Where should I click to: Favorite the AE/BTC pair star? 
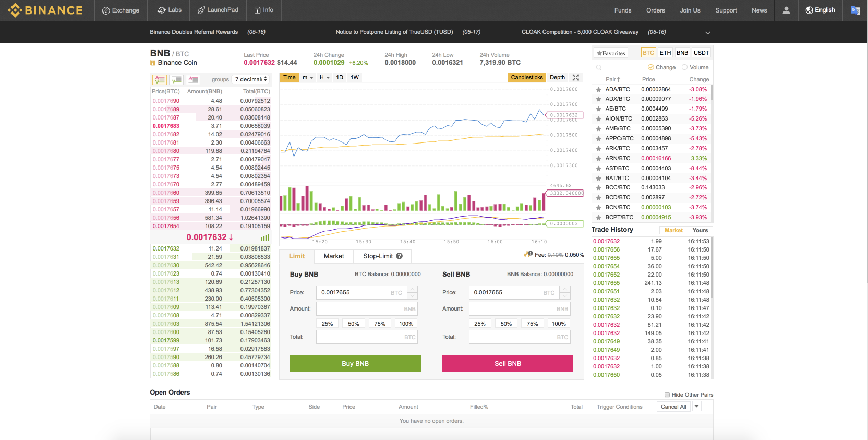click(598, 109)
